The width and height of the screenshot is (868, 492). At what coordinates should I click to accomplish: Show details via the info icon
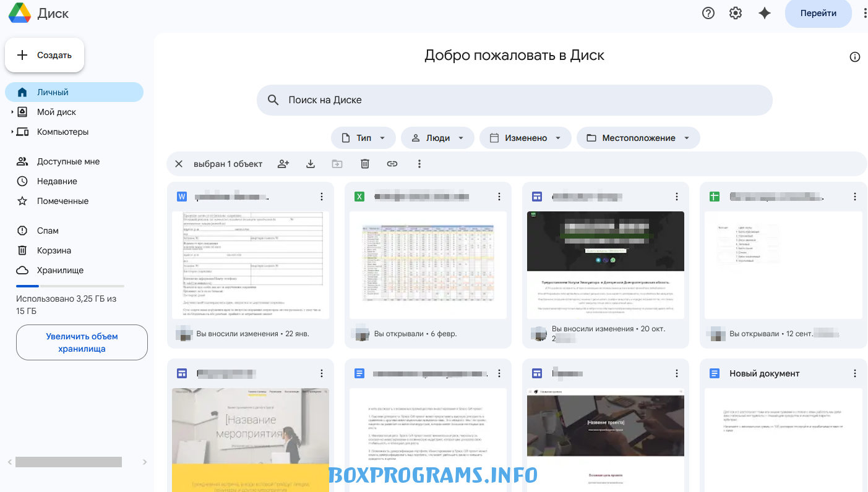pyautogui.click(x=855, y=57)
